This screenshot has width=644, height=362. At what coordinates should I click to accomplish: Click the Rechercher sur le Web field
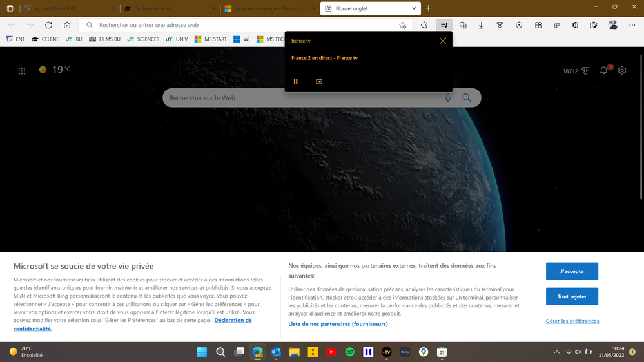click(304, 98)
